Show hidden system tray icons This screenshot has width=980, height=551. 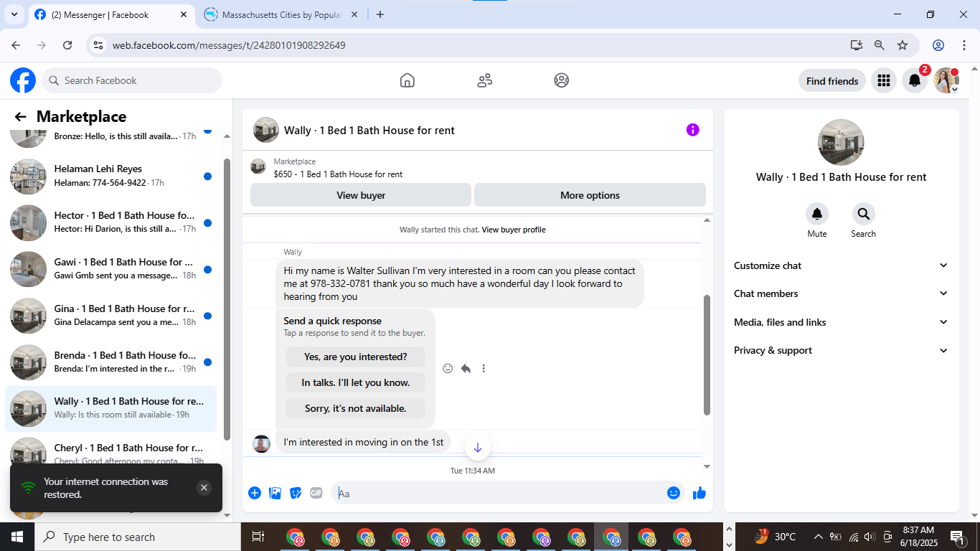tap(818, 537)
